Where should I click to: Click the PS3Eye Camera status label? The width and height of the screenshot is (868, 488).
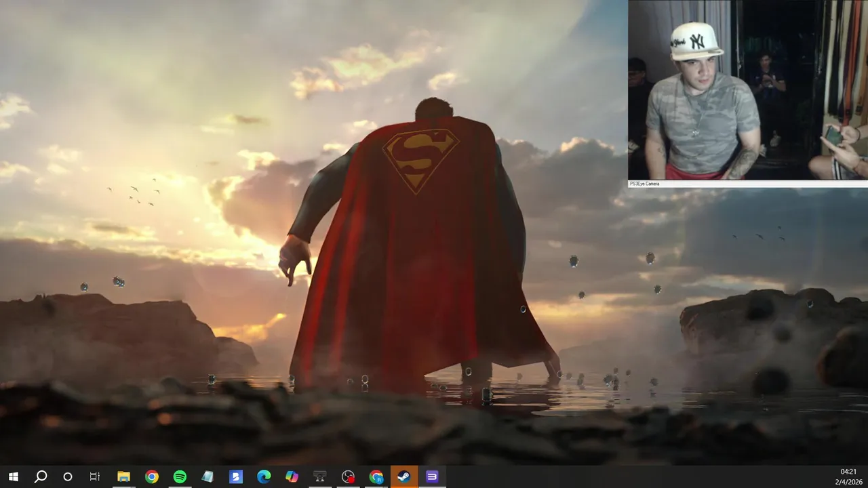pos(644,184)
